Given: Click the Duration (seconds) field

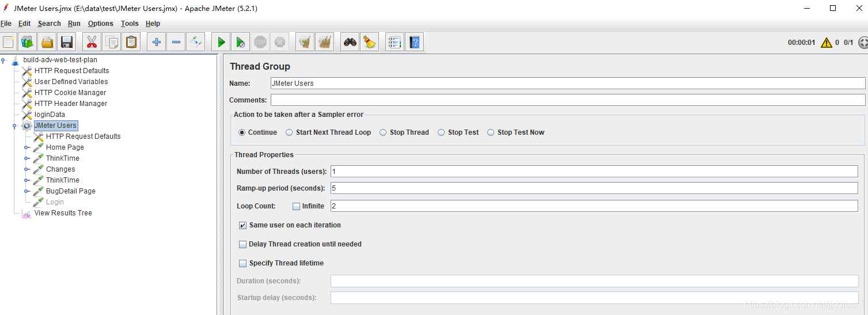Looking at the screenshot, I should (594, 281).
